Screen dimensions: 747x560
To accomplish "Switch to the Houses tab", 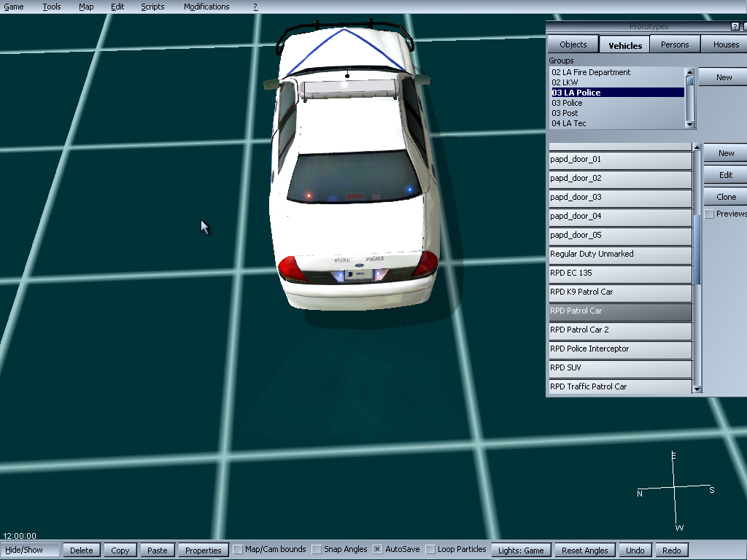I will (x=724, y=44).
